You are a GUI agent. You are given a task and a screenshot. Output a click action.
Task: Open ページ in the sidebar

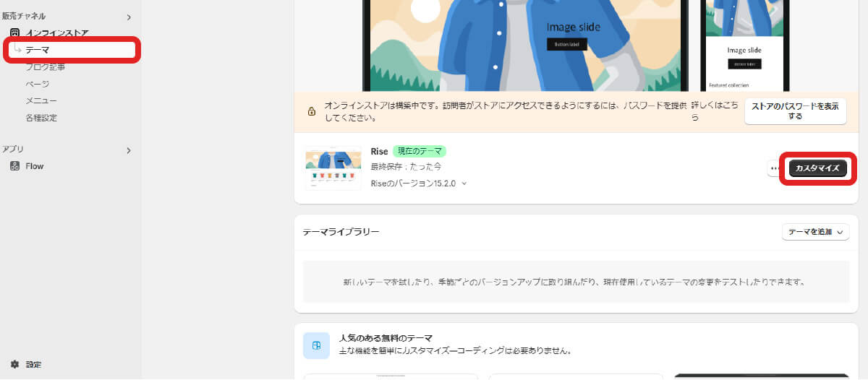[38, 84]
